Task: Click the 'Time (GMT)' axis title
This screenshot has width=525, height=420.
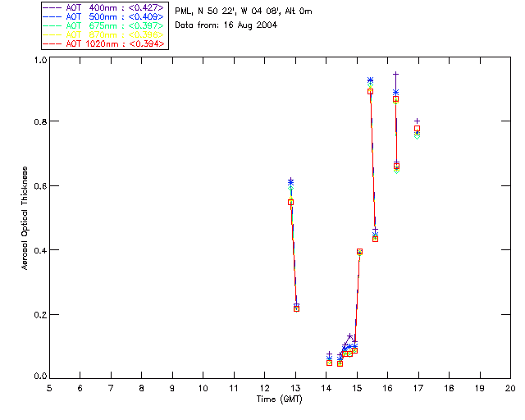Action: (x=279, y=399)
